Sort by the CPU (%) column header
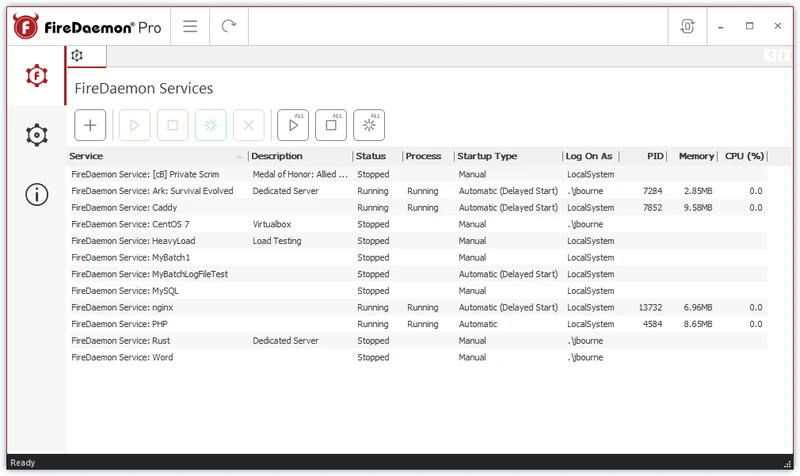This screenshot has width=800, height=476. 743,156
